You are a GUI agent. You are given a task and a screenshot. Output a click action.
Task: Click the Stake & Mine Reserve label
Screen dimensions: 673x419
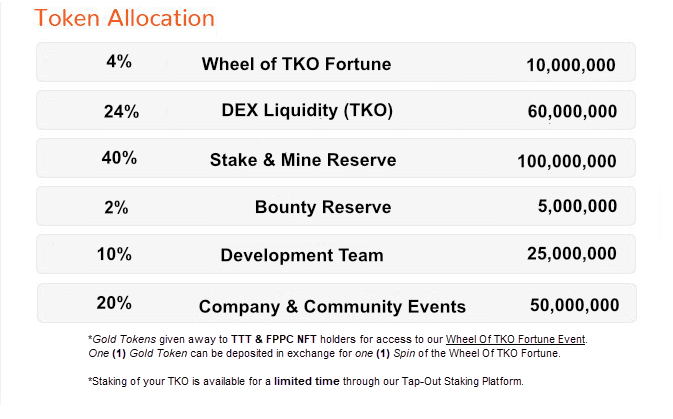tap(303, 160)
